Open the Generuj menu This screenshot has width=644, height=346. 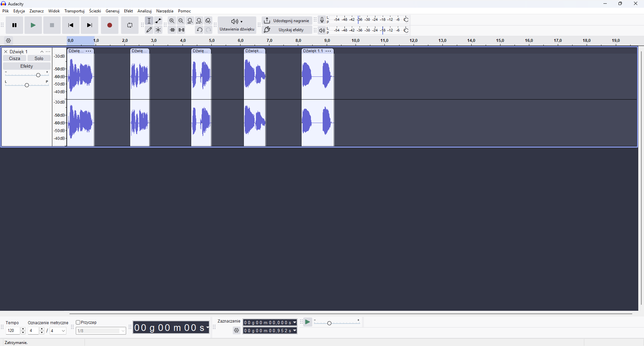[112, 11]
